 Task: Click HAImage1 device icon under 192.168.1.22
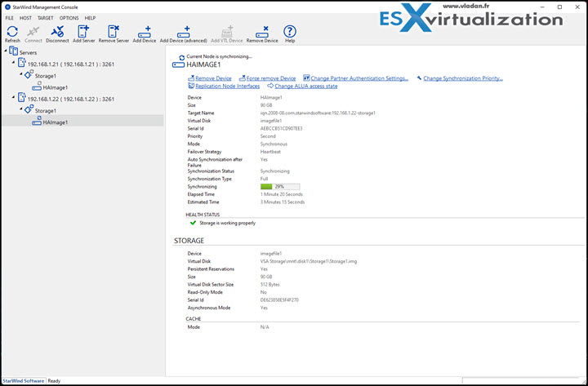click(x=37, y=121)
